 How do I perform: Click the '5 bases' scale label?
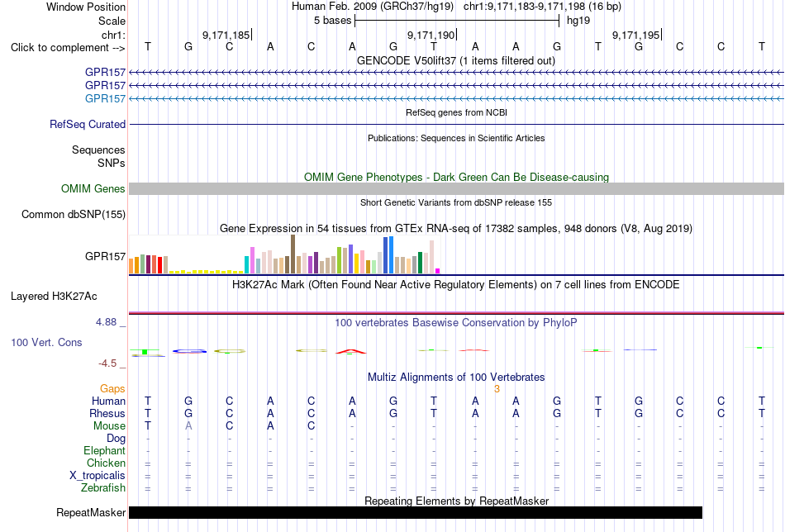pyautogui.click(x=333, y=21)
